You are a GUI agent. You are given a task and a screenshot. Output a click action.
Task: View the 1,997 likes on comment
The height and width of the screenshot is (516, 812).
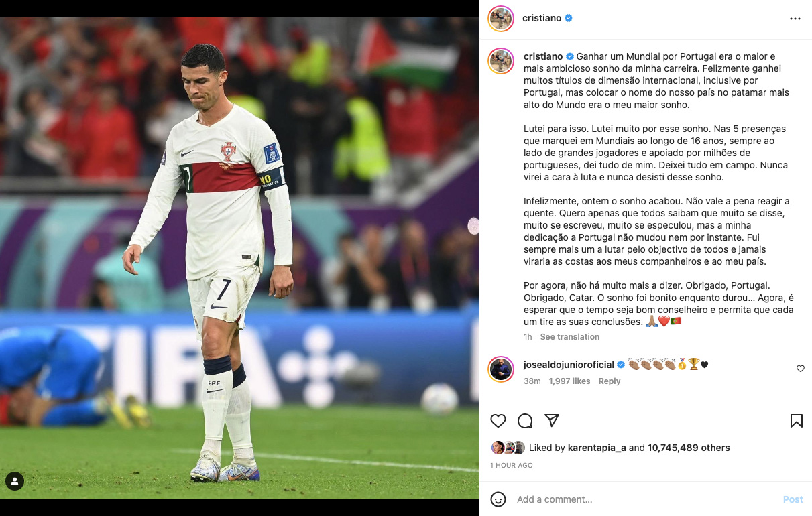click(569, 381)
